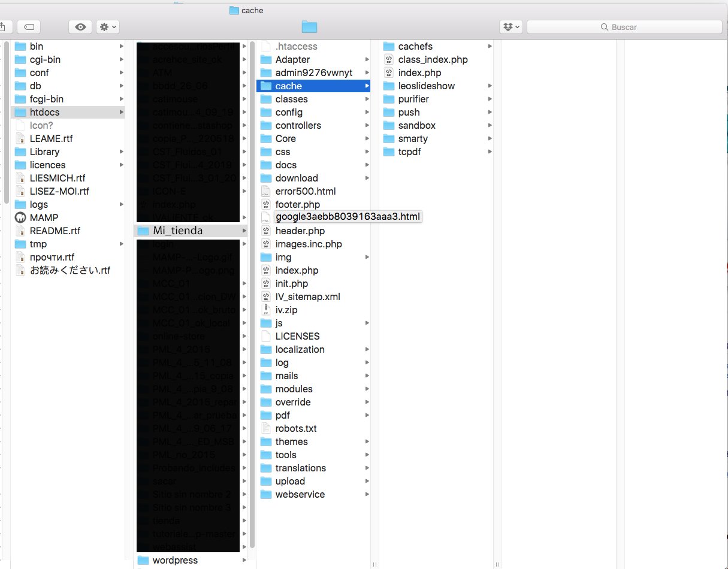Open the gear action menu

107,27
